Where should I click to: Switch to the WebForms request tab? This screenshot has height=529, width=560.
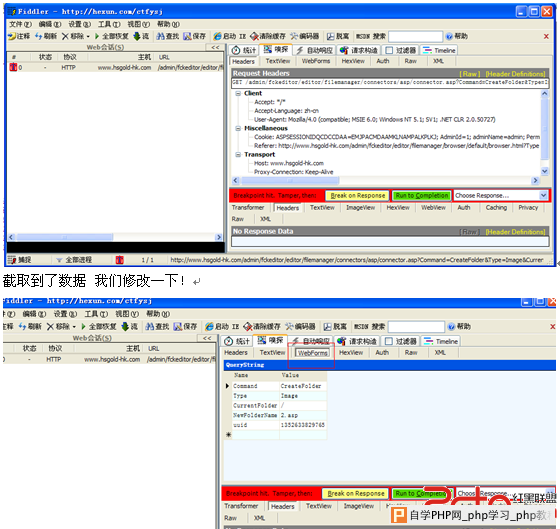[316, 61]
